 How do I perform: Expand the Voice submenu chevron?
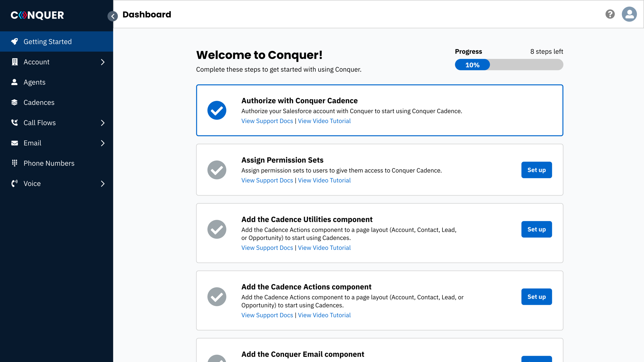click(x=103, y=184)
